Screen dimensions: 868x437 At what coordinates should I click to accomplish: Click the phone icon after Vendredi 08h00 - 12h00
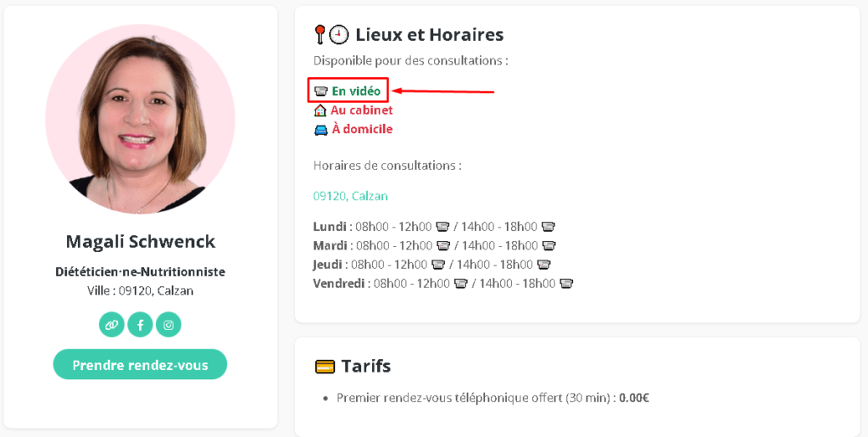(x=460, y=283)
